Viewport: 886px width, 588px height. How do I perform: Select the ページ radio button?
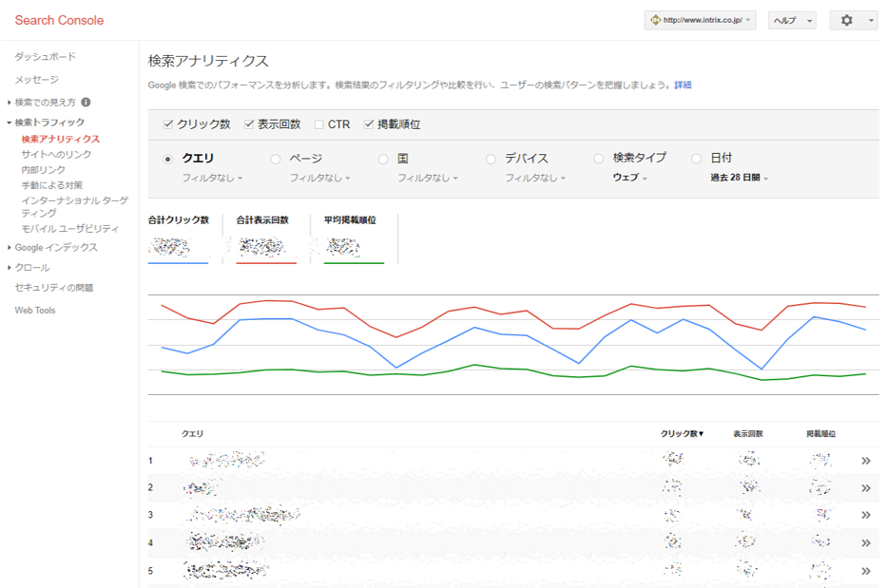pyautogui.click(x=275, y=160)
